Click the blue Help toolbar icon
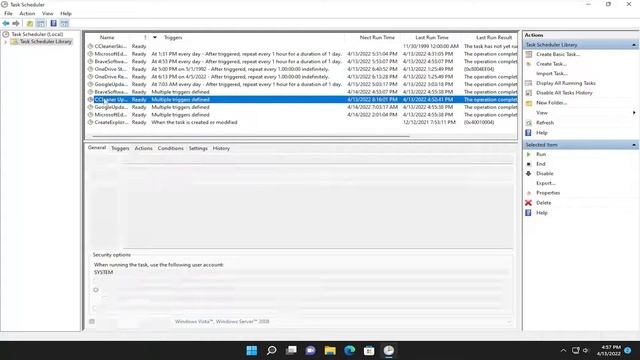The height and width of the screenshot is (360, 640). 53,24
